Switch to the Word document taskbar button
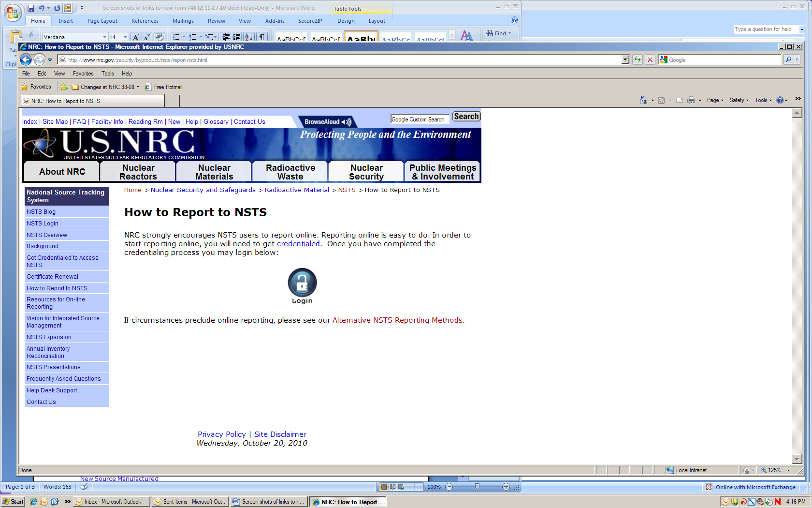The height and width of the screenshot is (508, 812). [x=269, y=502]
